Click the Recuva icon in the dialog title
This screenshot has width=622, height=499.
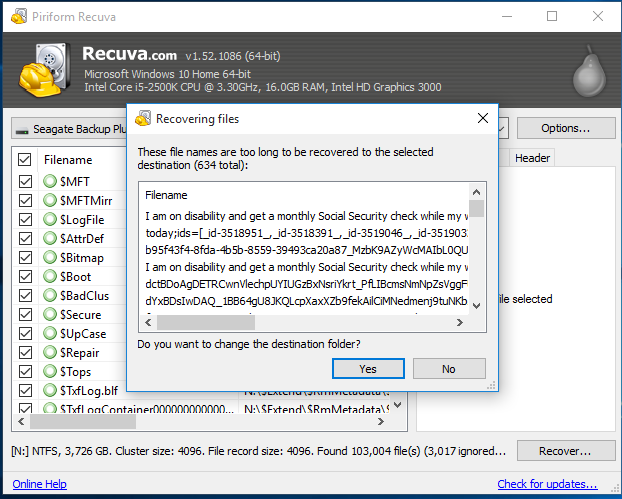coord(143,119)
